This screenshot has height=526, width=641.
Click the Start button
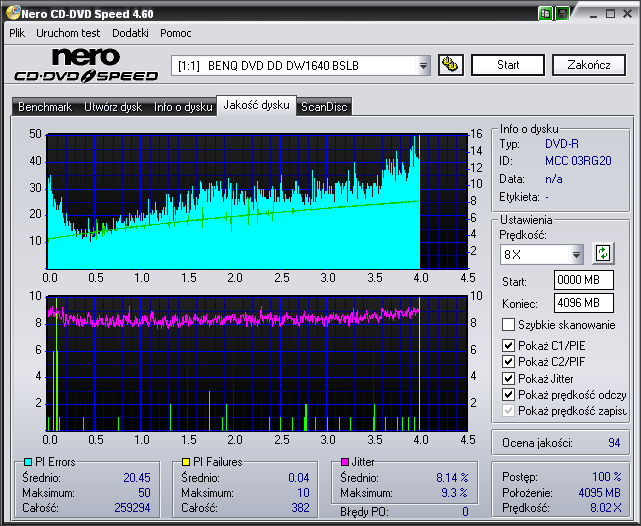[508, 65]
